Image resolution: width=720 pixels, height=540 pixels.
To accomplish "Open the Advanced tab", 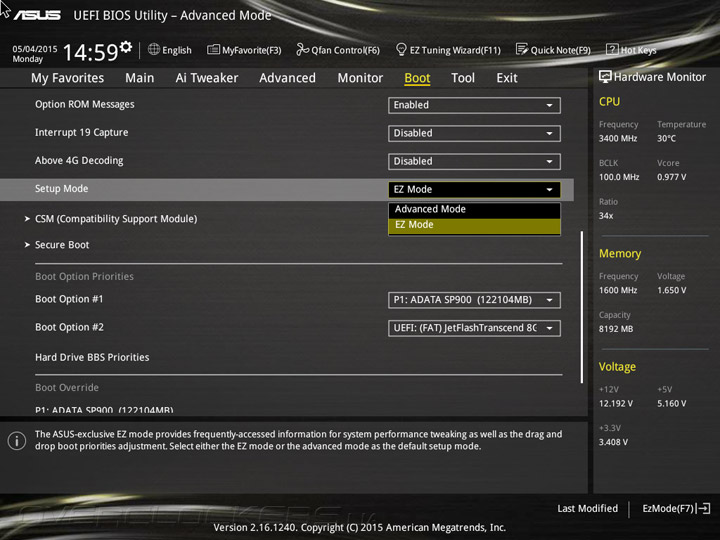I will click(287, 78).
